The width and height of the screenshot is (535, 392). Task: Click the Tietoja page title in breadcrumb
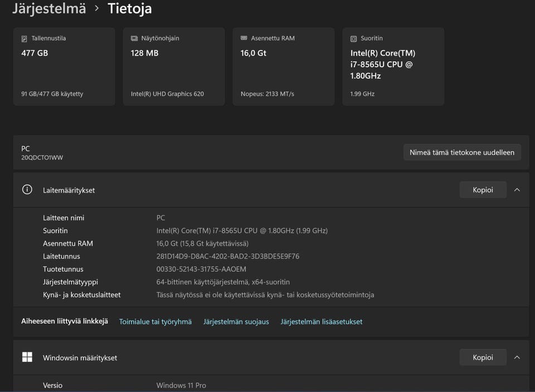129,8
